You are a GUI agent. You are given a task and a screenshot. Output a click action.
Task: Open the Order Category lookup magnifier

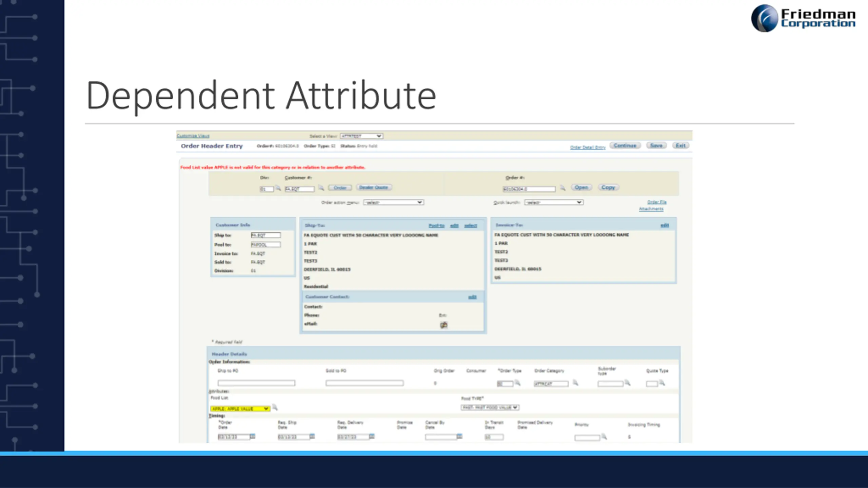[x=575, y=383]
